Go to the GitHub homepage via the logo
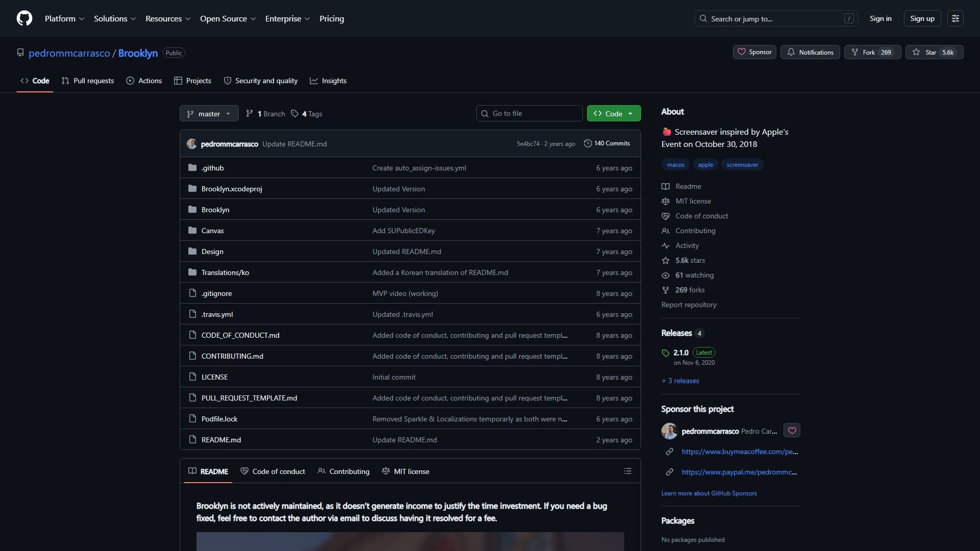Screen dimensions: 980x551 [24, 18]
